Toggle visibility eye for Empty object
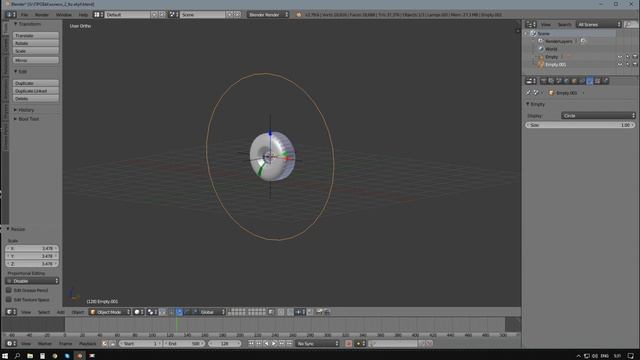 point(620,57)
